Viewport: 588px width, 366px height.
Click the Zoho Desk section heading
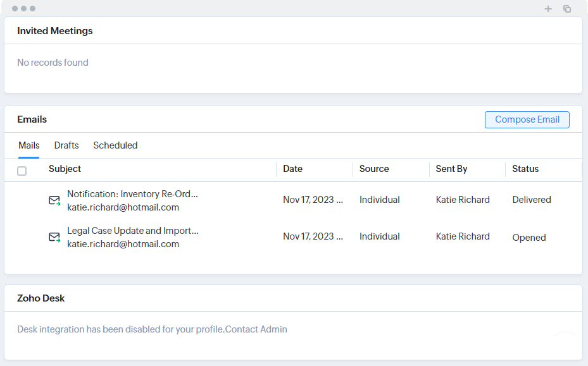(x=41, y=298)
